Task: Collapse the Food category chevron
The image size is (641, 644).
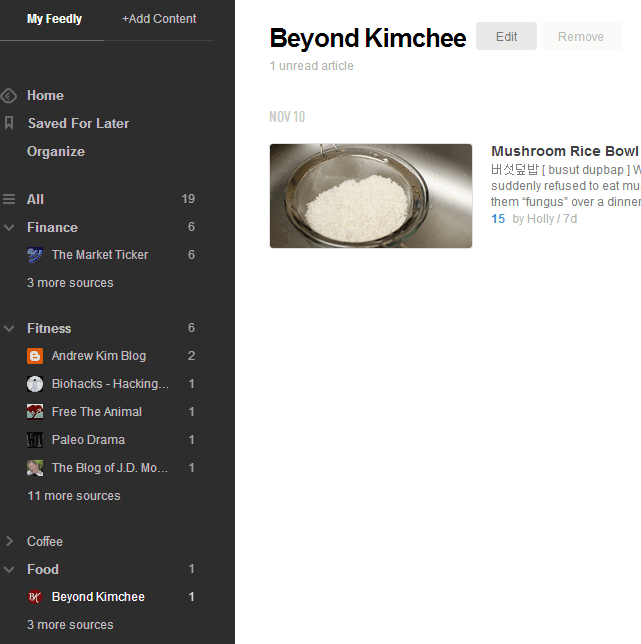Action: (x=9, y=569)
